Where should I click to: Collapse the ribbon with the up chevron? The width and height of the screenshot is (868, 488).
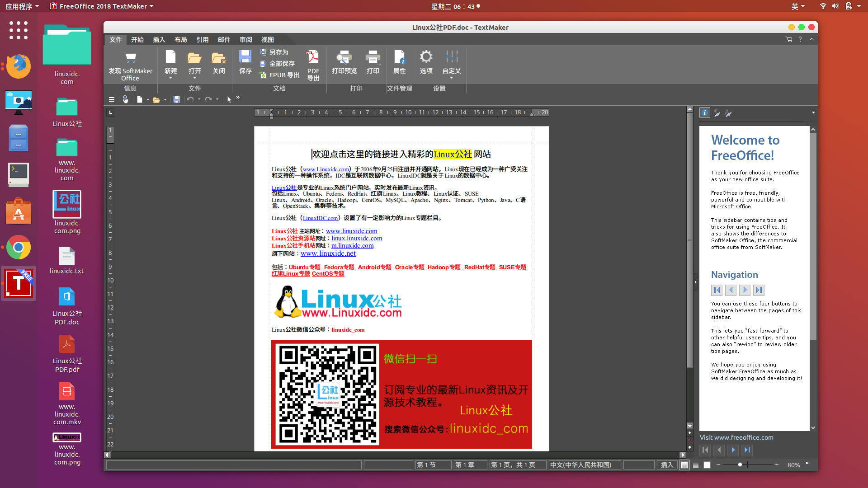pos(812,39)
